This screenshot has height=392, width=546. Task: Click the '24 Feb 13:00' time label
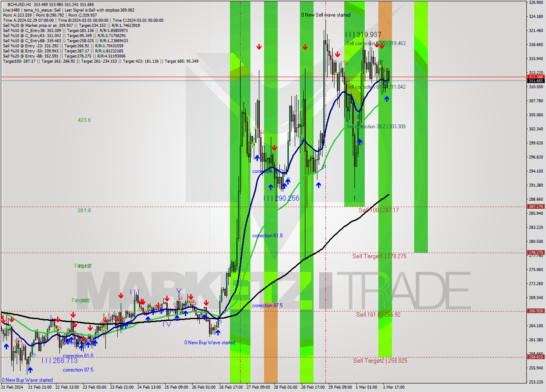149,387
